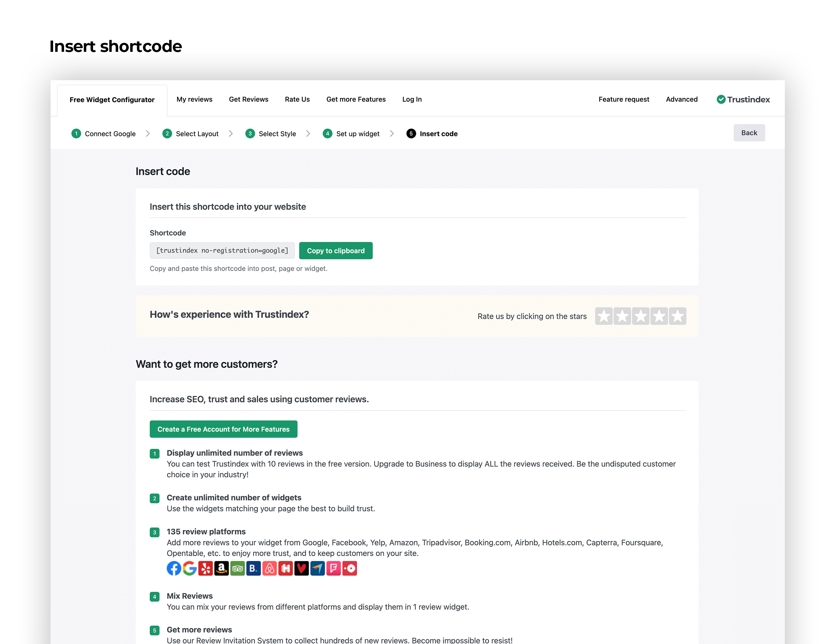Click Copy to clipboard button
The image size is (837, 644).
(x=336, y=251)
